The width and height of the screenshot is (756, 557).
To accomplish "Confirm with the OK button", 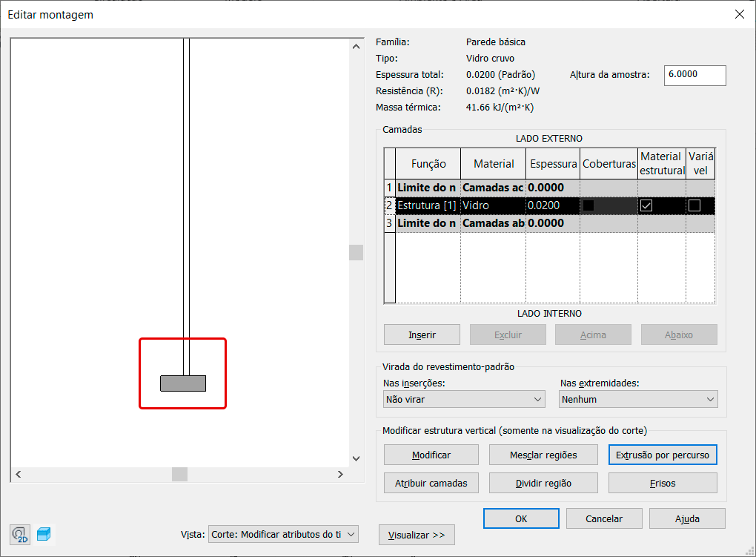I will (521, 518).
